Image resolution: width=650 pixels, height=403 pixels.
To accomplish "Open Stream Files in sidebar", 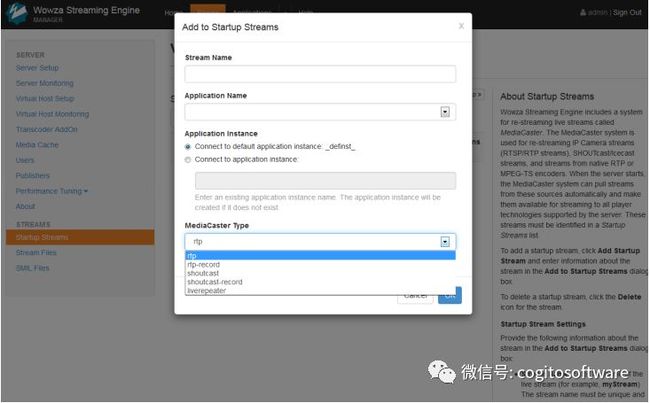I will click(36, 252).
